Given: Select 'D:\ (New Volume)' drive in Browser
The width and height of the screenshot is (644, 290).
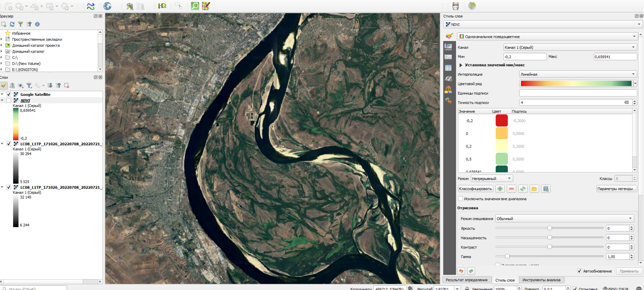Looking at the screenshot, I should [x=26, y=64].
